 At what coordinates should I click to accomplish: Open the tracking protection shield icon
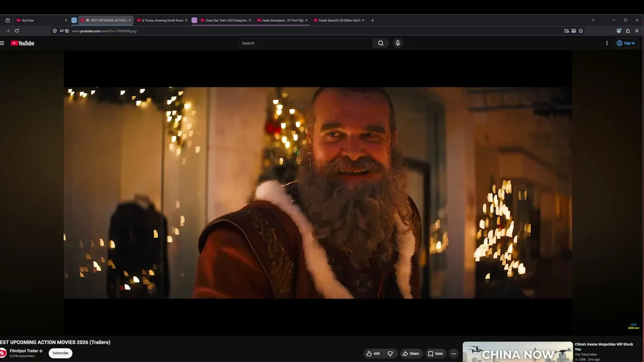55,31
